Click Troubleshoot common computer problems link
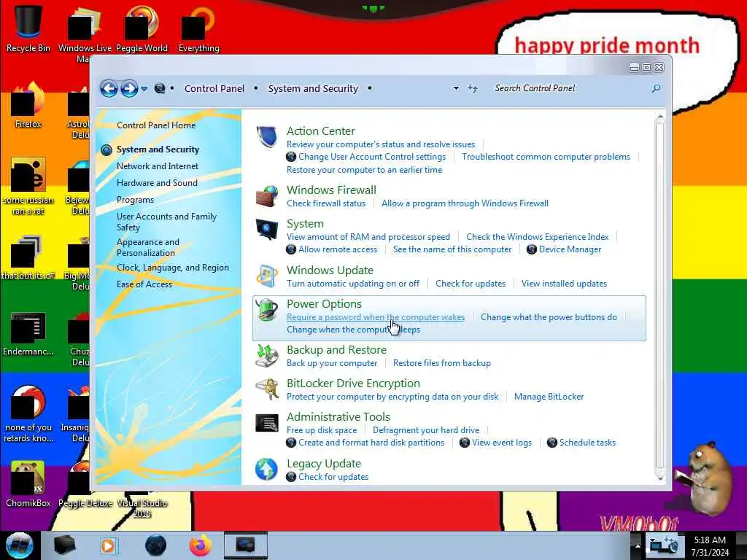Viewport: 747px width, 560px height. [546, 157]
